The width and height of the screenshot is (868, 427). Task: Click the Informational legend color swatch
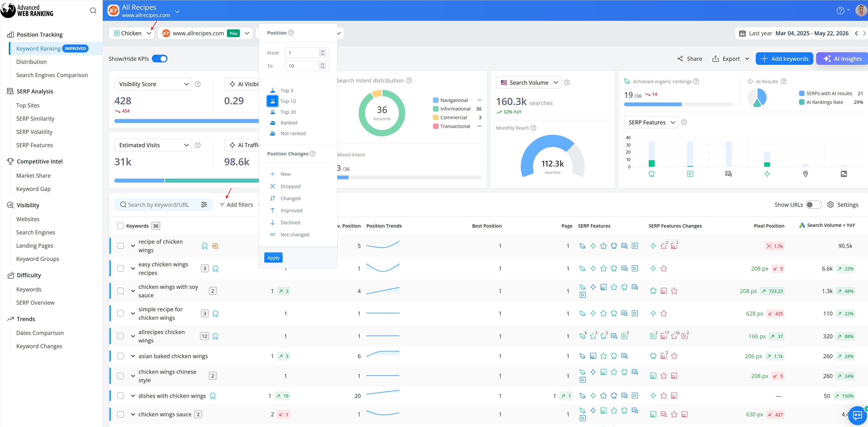pyautogui.click(x=436, y=109)
